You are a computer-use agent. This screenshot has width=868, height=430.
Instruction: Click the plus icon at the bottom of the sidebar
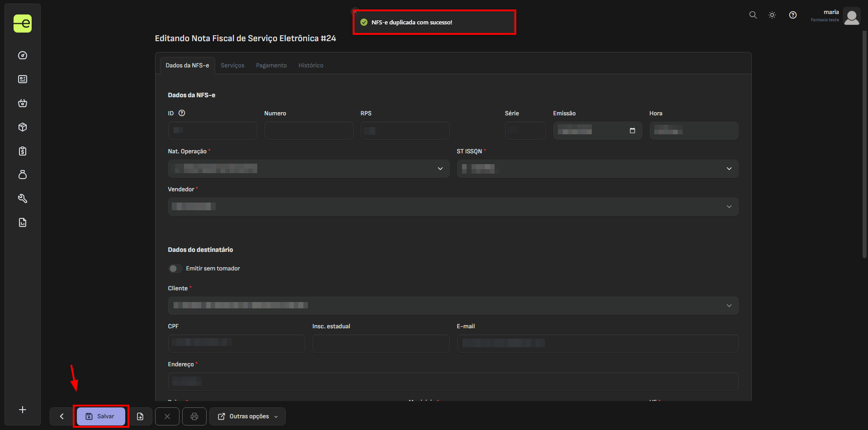23,410
